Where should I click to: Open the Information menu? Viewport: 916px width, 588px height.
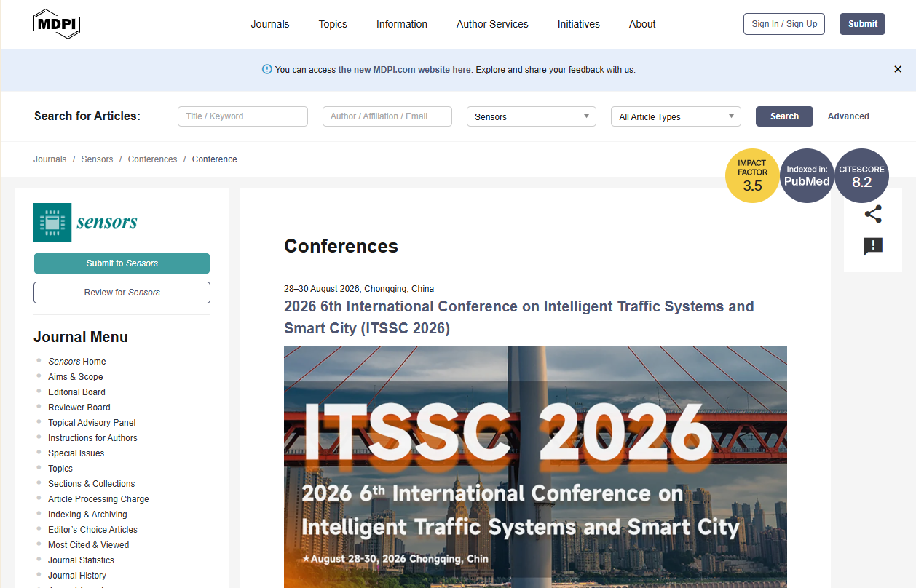coord(402,24)
